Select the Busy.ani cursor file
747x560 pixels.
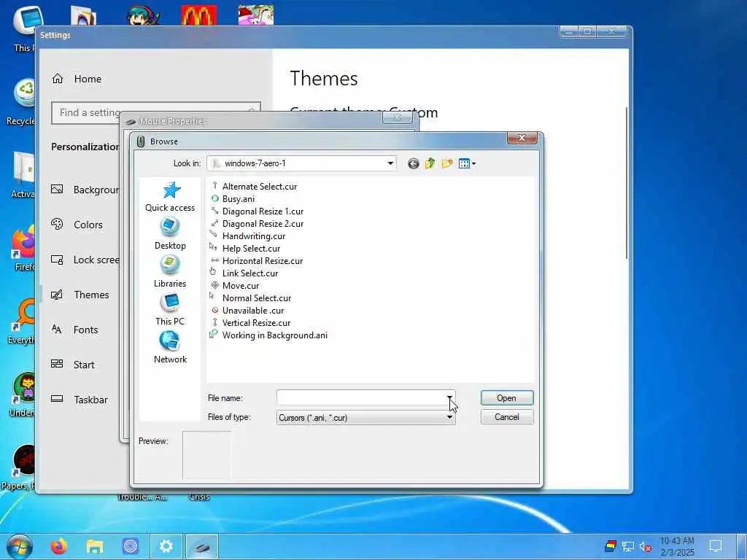pos(233,199)
